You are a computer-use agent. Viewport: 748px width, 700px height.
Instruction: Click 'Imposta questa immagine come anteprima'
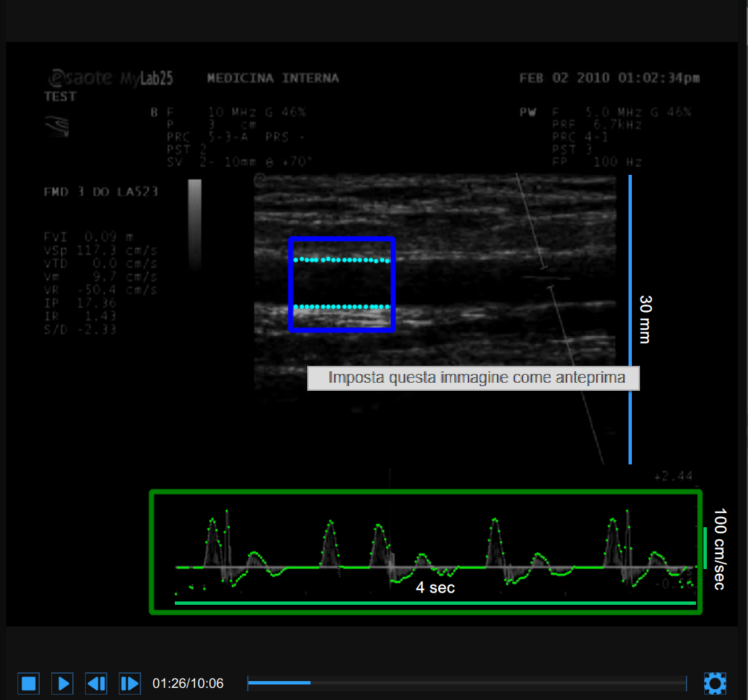(473, 378)
